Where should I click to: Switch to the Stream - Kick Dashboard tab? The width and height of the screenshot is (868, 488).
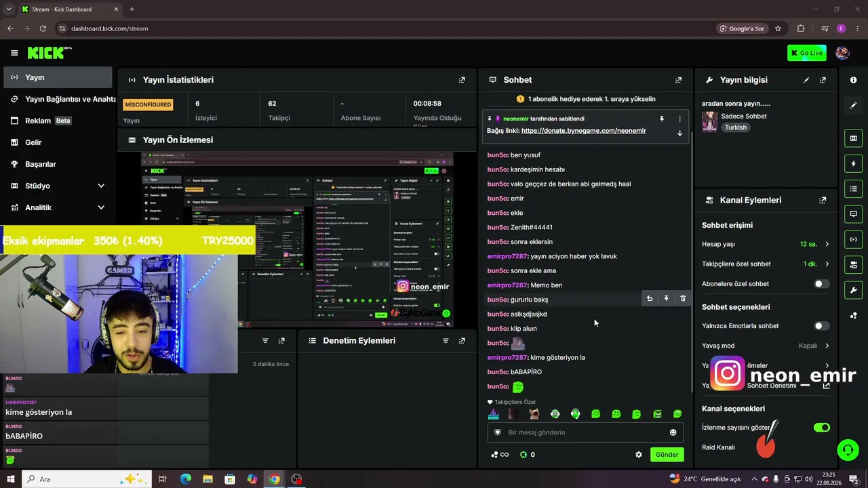coord(70,9)
